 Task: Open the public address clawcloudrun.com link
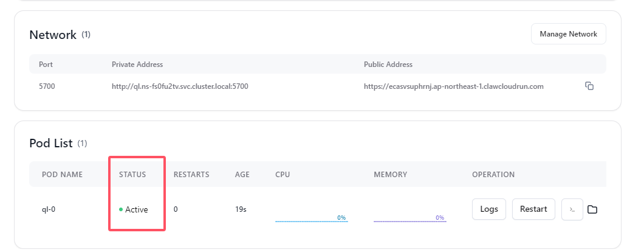453,86
